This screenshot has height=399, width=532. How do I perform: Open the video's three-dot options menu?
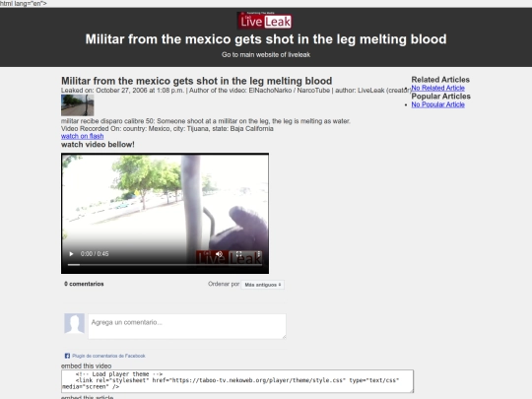point(258,254)
